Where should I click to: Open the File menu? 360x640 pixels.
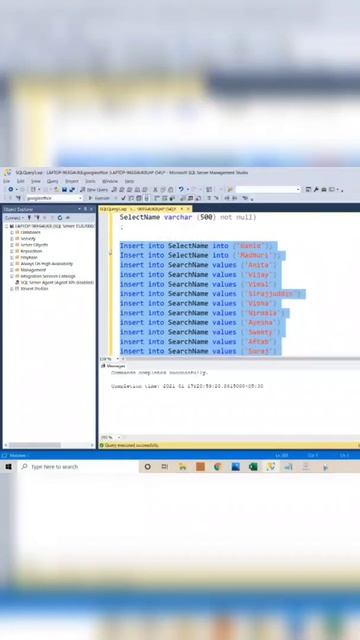pos(7,181)
